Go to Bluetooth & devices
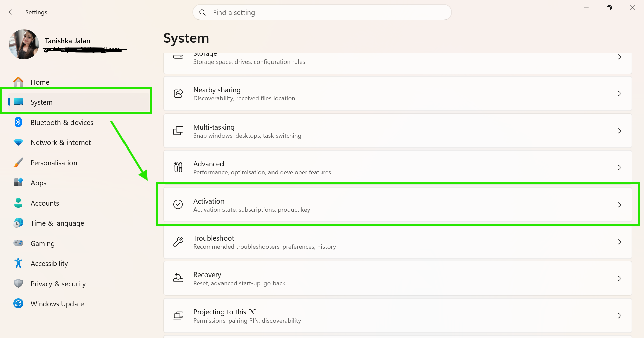The height and width of the screenshot is (338, 644). coord(62,123)
